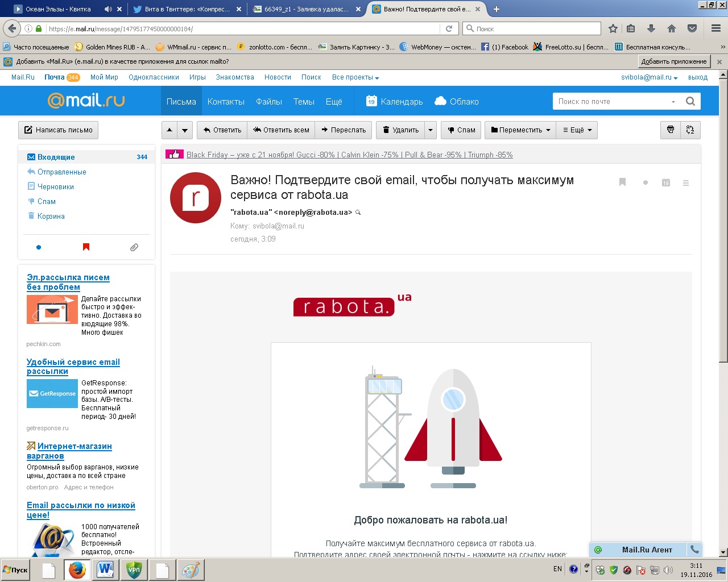This screenshot has width=728, height=582.
Task: Click the mail search magnifier icon
Action: tap(690, 101)
